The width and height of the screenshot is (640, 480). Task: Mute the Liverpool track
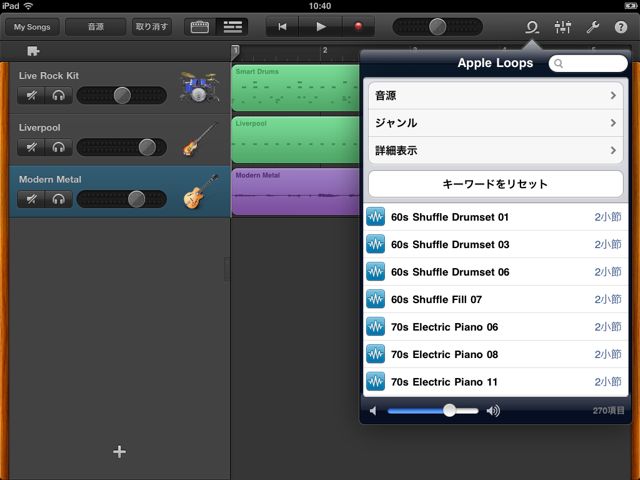(31, 147)
